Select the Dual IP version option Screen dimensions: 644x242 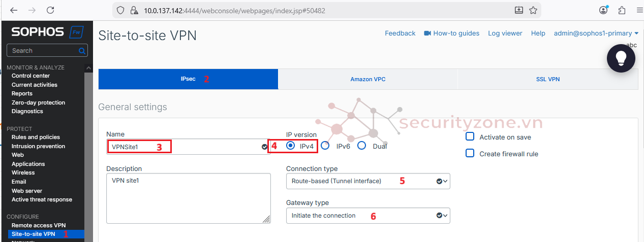coord(362,146)
